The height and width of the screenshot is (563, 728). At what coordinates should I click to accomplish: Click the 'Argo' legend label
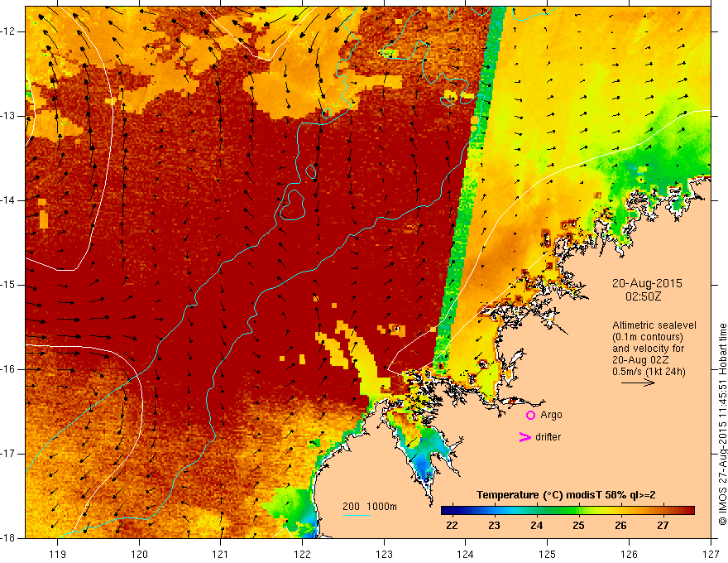551,415
